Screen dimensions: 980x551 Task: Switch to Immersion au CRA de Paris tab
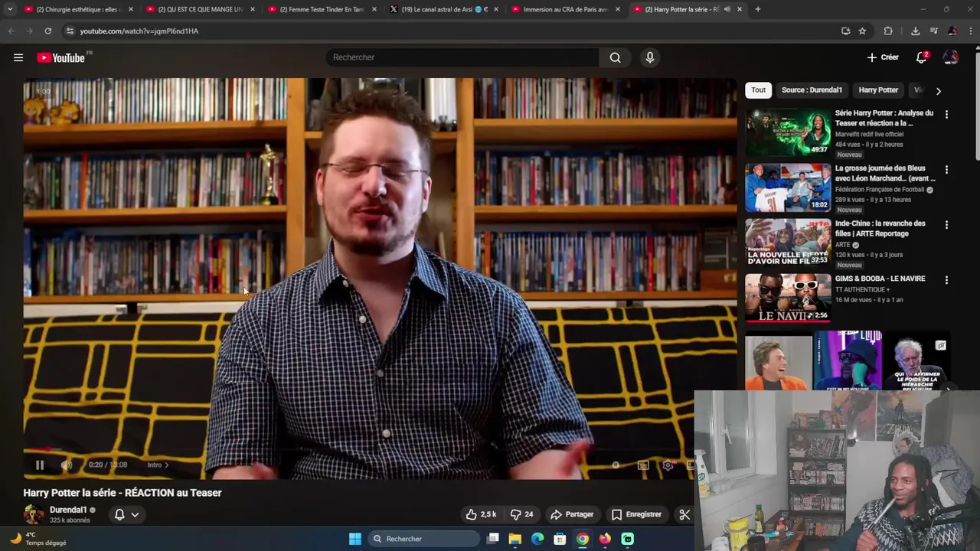click(565, 9)
